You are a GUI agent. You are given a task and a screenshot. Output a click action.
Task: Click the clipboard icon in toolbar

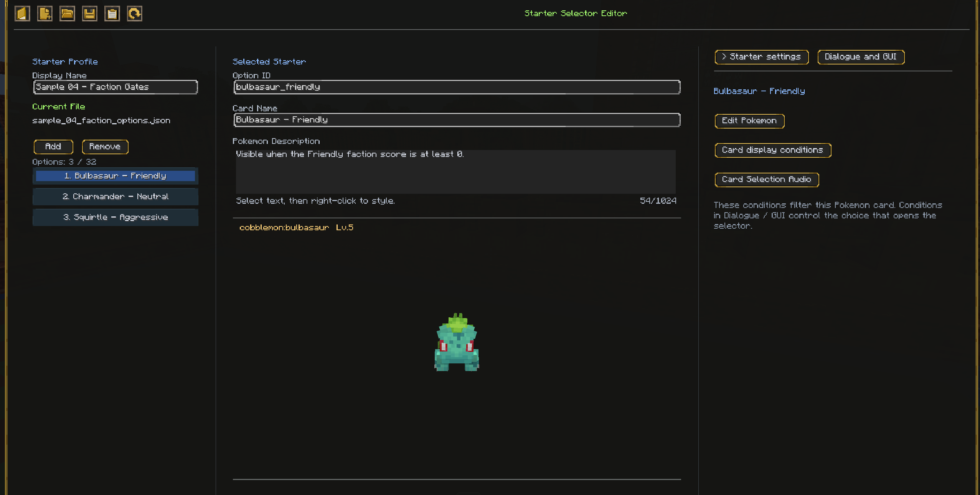(112, 14)
